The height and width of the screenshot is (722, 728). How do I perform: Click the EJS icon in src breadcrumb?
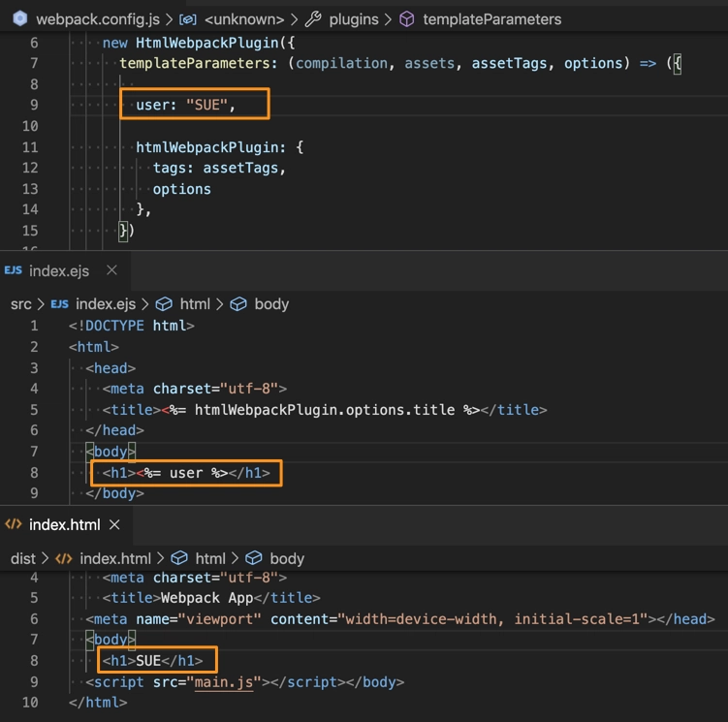coord(59,304)
